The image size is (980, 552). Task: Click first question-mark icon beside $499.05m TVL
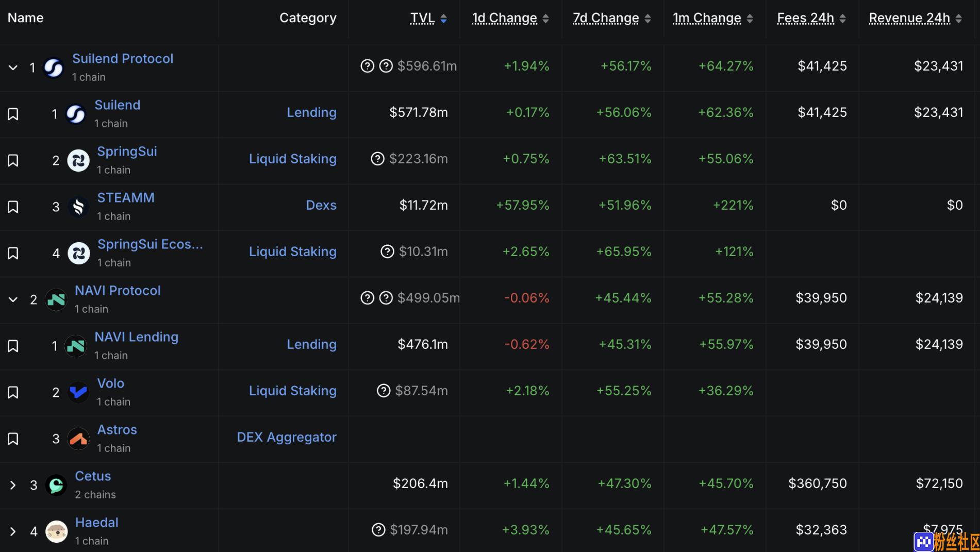coord(367,298)
